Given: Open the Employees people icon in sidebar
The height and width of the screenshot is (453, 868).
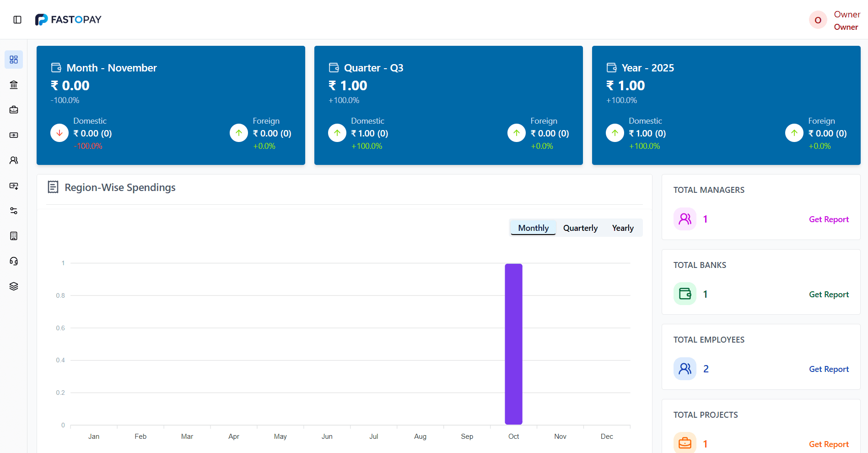Looking at the screenshot, I should tap(13, 160).
